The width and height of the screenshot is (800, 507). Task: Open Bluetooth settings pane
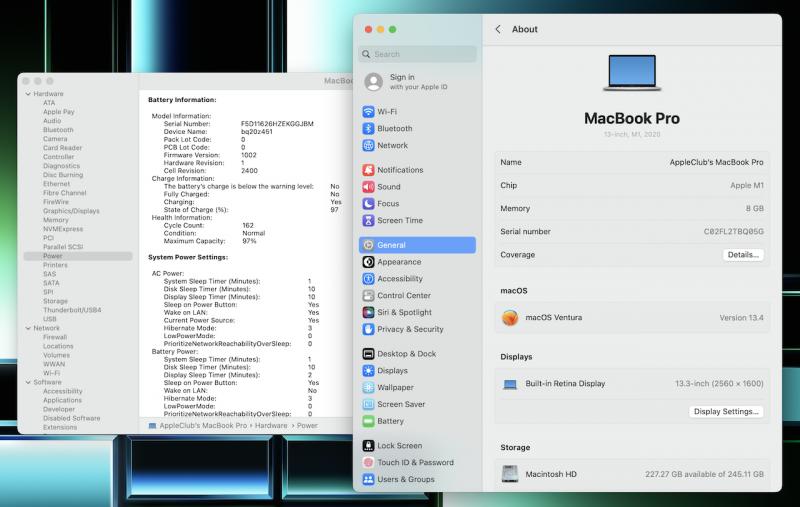pyautogui.click(x=394, y=129)
